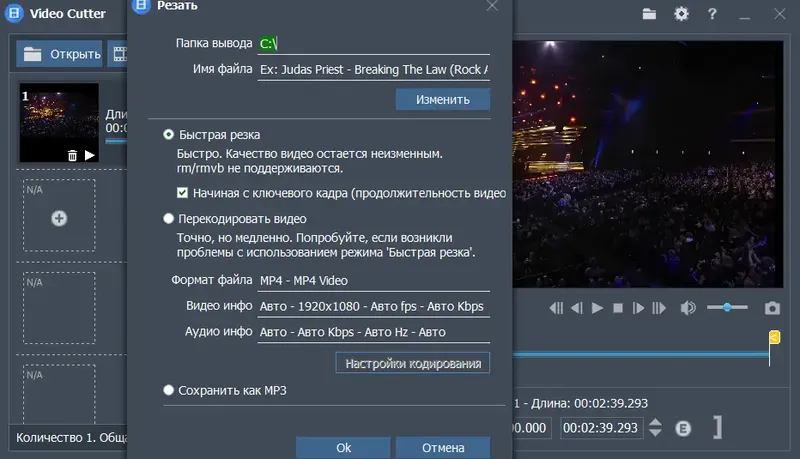This screenshot has width=800, height=459.
Task: Take a snapshot with camera icon
Action: click(x=772, y=308)
